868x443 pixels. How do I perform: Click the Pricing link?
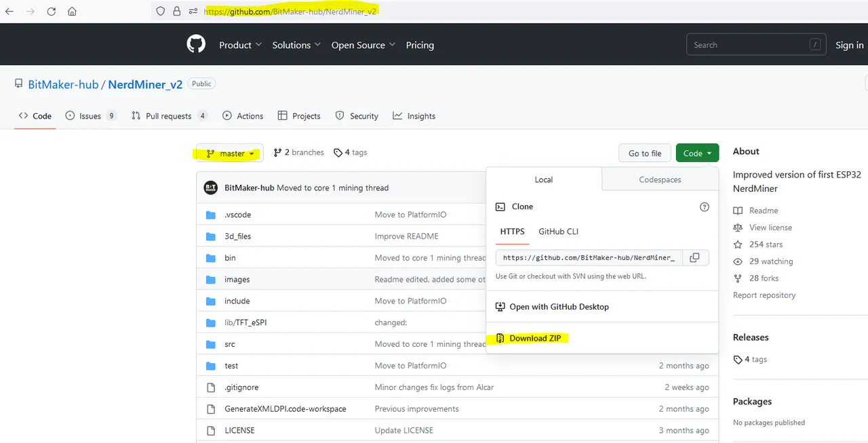click(420, 45)
